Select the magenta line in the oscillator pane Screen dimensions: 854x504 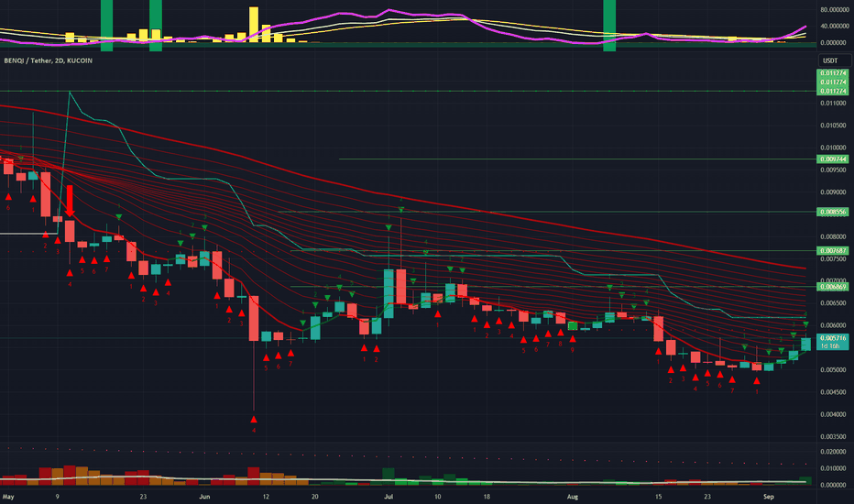tap(388, 10)
